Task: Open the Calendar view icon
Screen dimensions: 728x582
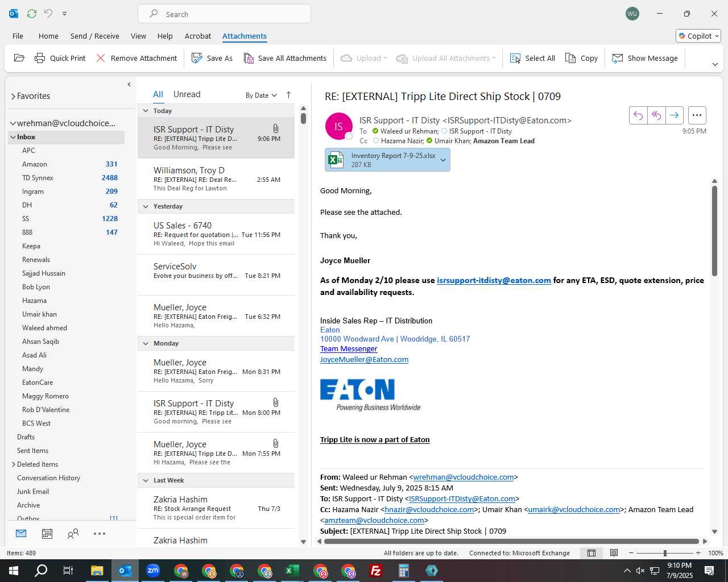Action: [x=47, y=534]
